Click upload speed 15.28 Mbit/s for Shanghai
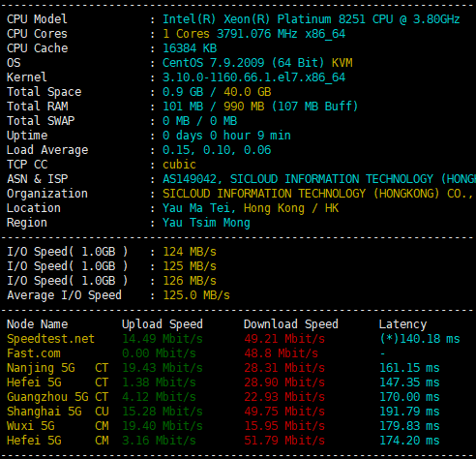This screenshot has width=476, height=459. (x=163, y=412)
